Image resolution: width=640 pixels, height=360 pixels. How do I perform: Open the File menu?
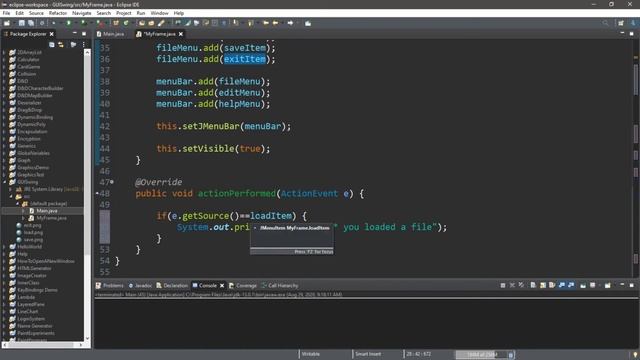tap(6, 13)
